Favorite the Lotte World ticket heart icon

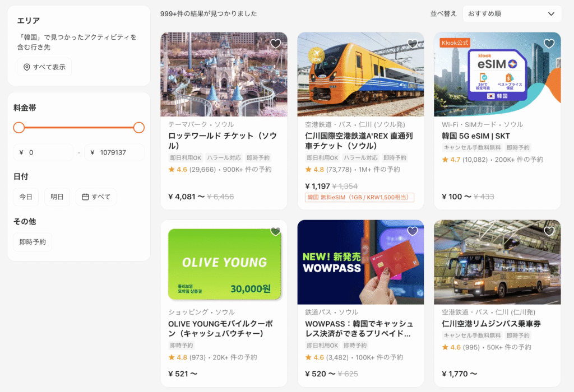(x=275, y=44)
